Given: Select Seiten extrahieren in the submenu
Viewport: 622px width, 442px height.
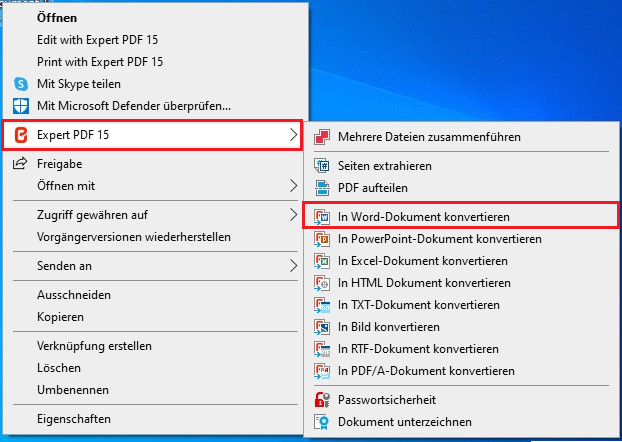Looking at the screenshot, I should pos(385,166).
